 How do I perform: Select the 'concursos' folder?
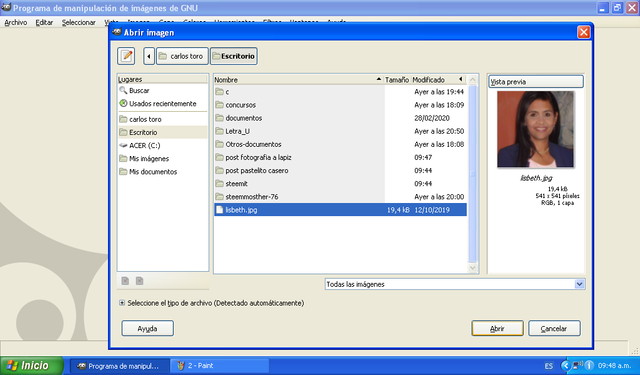[340, 105]
